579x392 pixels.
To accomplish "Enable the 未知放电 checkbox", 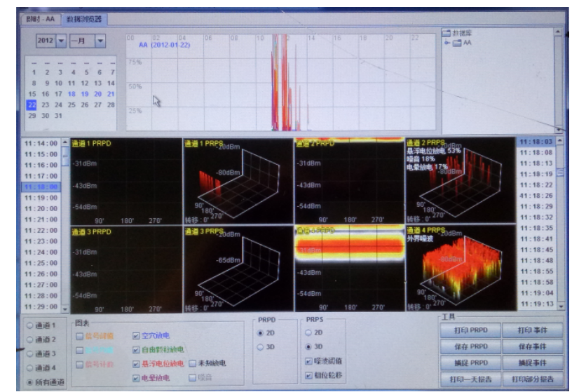I will pos(193,363).
